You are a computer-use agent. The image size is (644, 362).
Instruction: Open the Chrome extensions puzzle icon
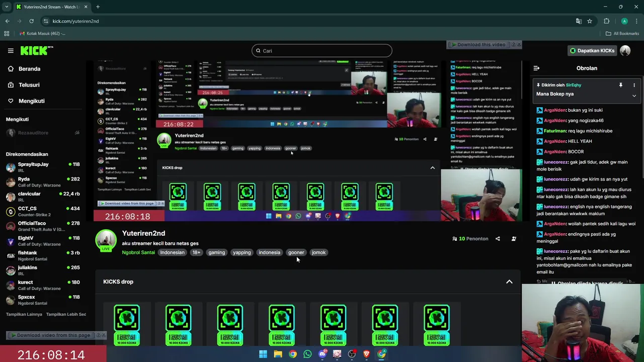pyautogui.click(x=606, y=21)
